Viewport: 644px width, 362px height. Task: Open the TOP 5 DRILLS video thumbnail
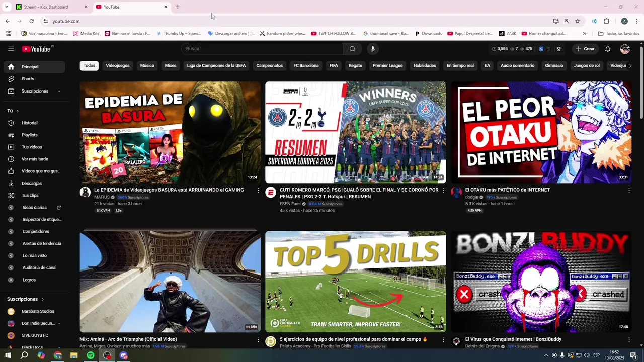[355, 282]
